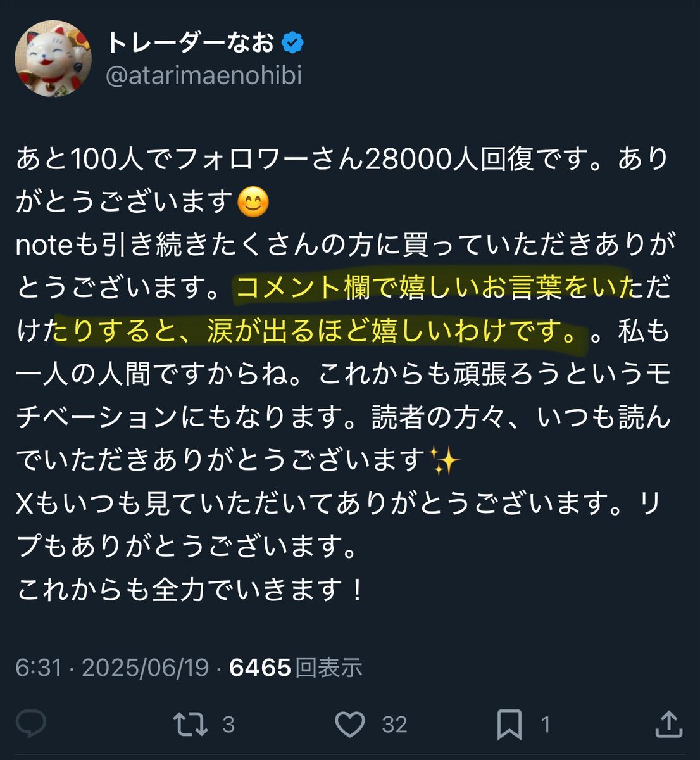The image size is (700, 760).
Task: Click the post line starting with note
Action: pos(346,244)
